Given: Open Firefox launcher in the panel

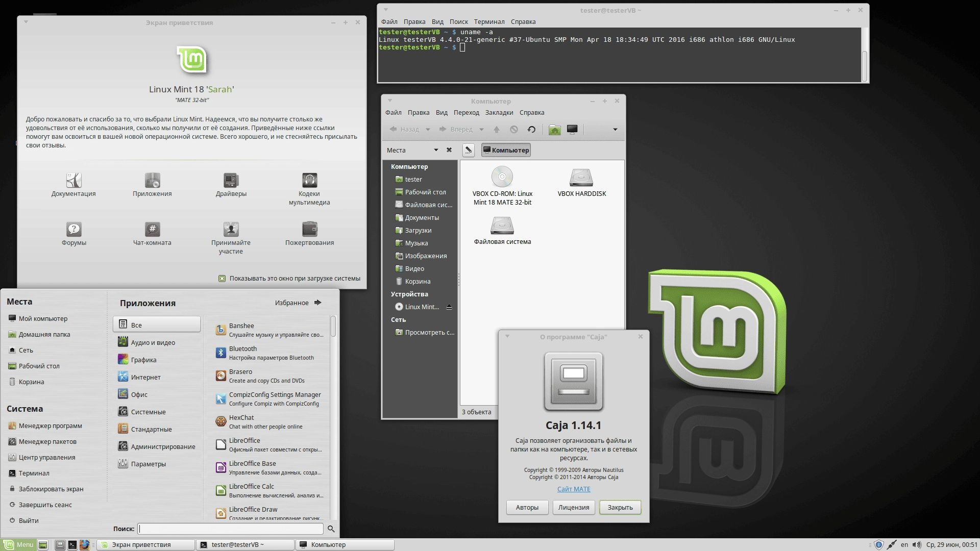Looking at the screenshot, I should 85,545.
